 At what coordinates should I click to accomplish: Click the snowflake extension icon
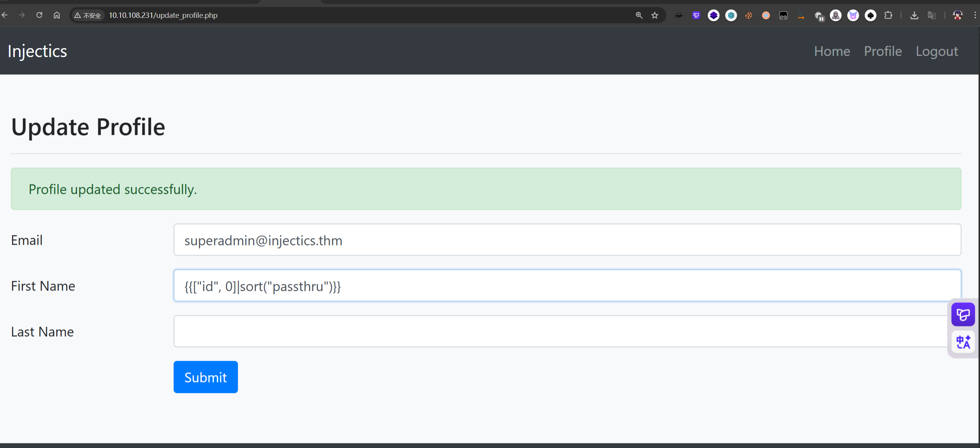(x=731, y=16)
